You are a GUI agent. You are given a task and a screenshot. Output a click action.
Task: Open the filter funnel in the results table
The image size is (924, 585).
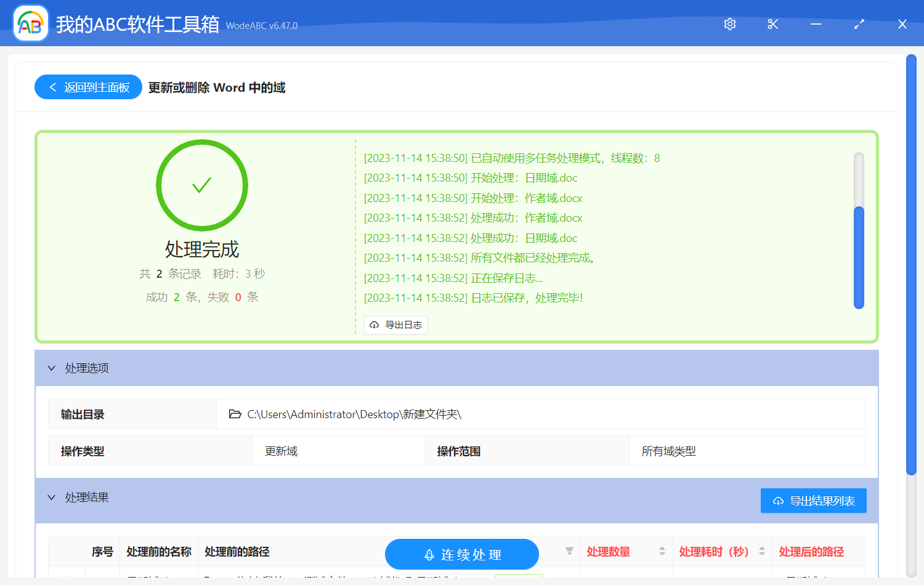coord(569,551)
